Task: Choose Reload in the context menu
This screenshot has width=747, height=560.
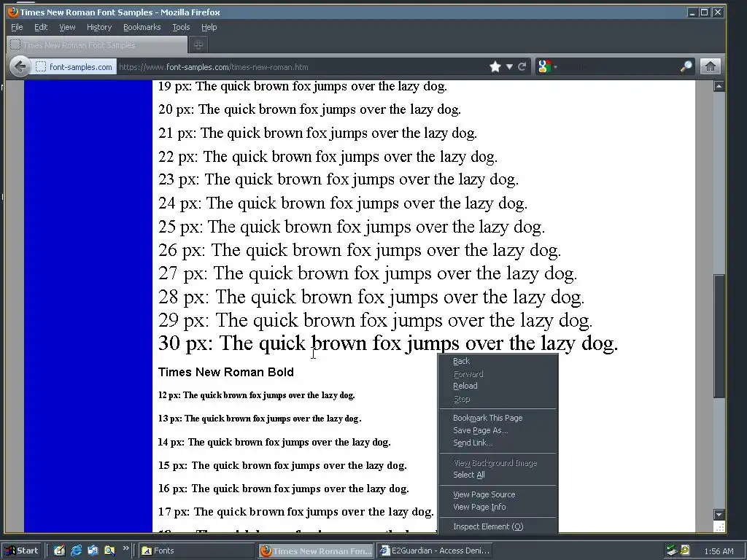Action: click(498, 386)
